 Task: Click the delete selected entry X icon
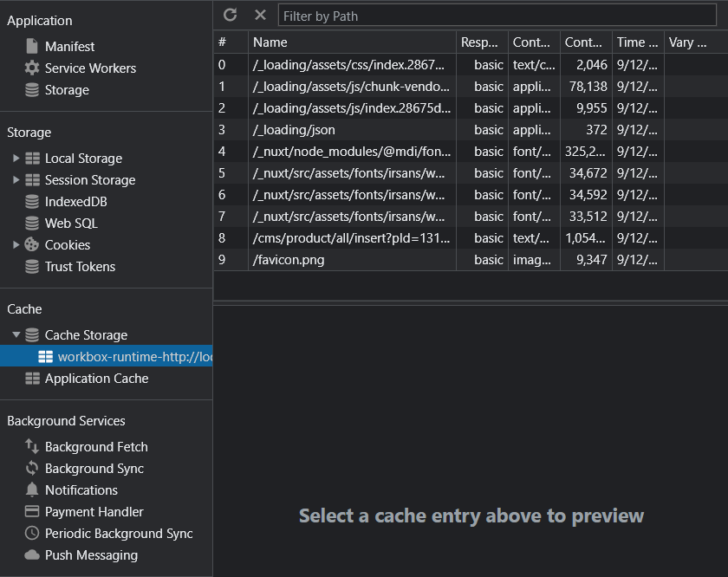260,15
